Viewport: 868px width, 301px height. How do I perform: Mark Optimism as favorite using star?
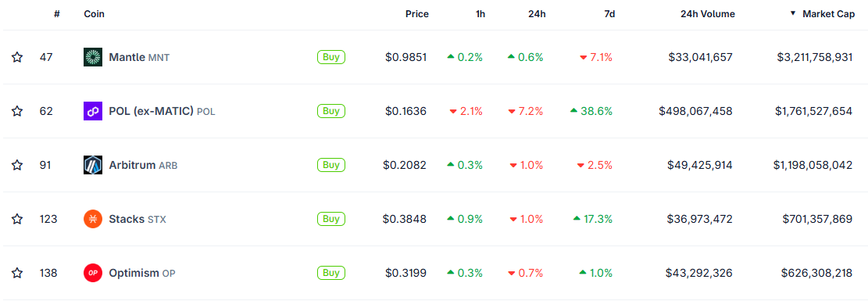[17, 274]
